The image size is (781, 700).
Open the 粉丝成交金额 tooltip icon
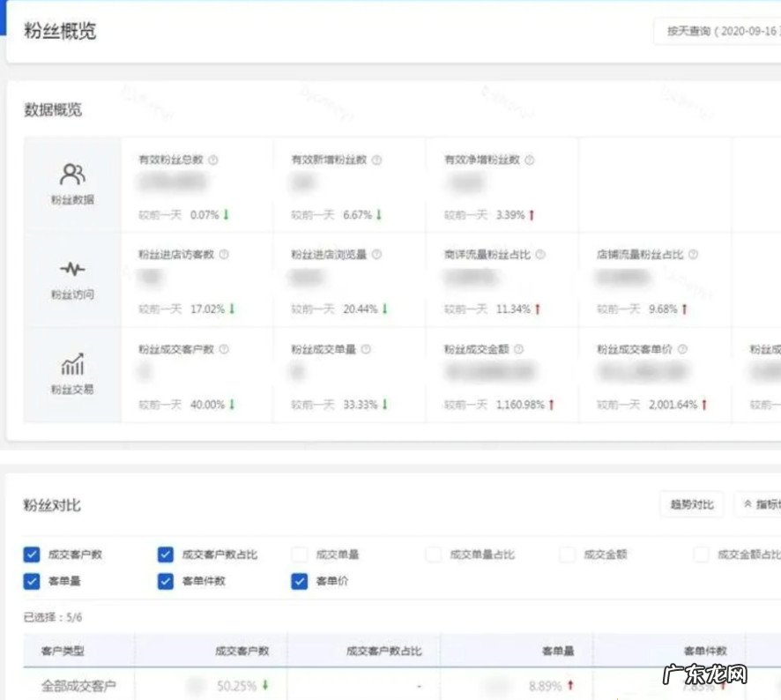(x=517, y=348)
